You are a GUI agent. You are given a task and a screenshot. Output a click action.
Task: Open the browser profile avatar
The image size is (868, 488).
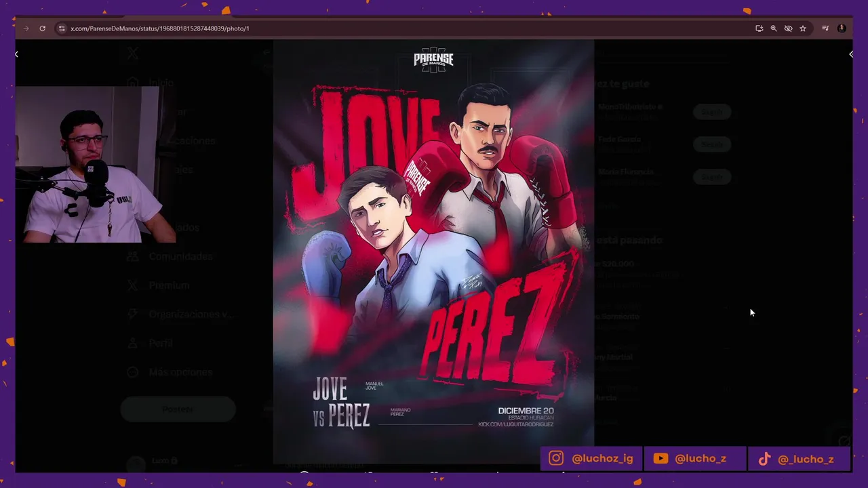point(842,28)
